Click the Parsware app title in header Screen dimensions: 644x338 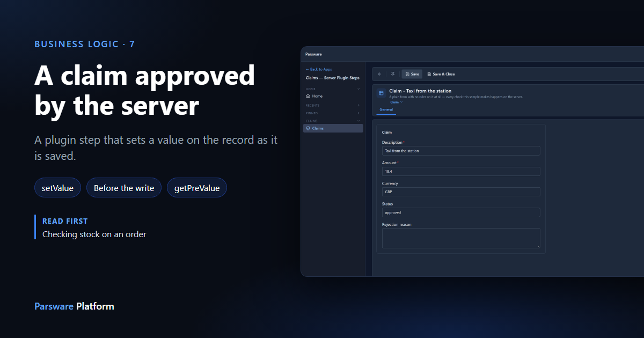click(313, 54)
